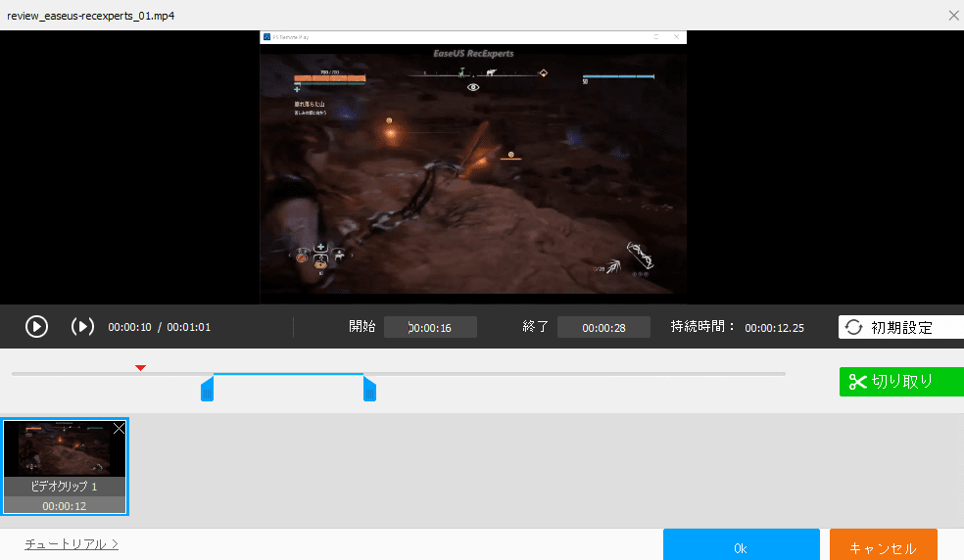
Task: Select the right blue trim handle
Action: (369, 389)
